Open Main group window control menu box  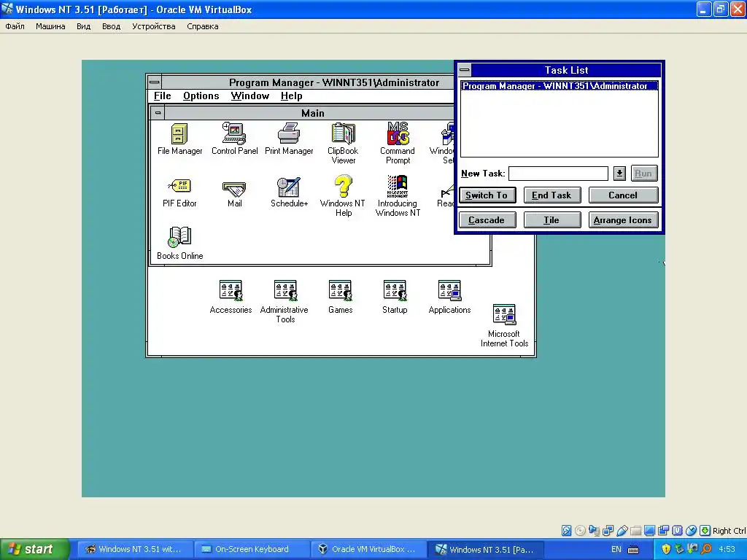point(158,113)
